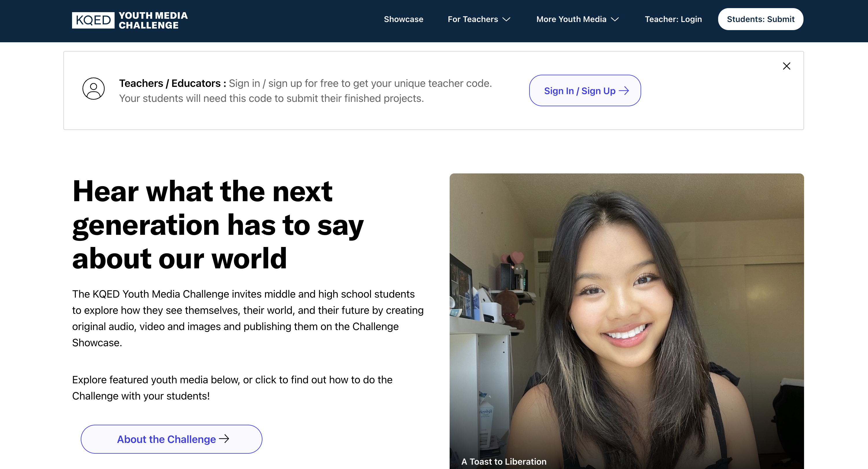Go to Teacher: Login
The image size is (868, 469).
pyautogui.click(x=673, y=19)
